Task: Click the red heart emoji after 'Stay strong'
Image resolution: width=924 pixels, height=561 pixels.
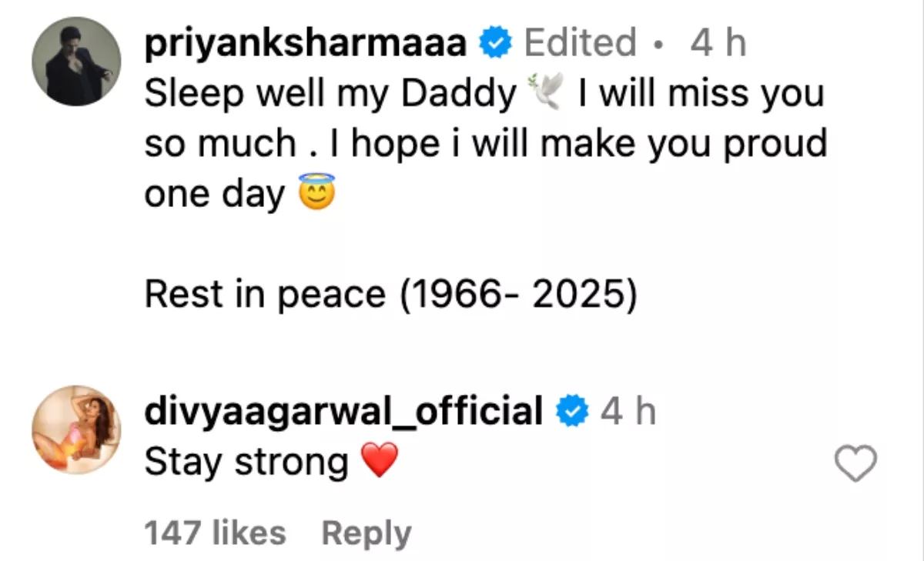Action: point(380,462)
